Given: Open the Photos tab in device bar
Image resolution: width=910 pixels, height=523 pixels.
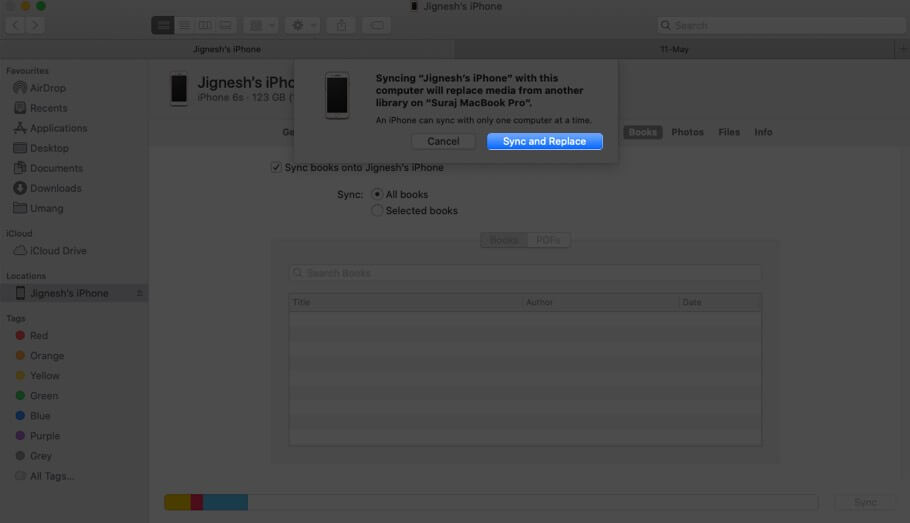Looking at the screenshot, I should click(687, 132).
